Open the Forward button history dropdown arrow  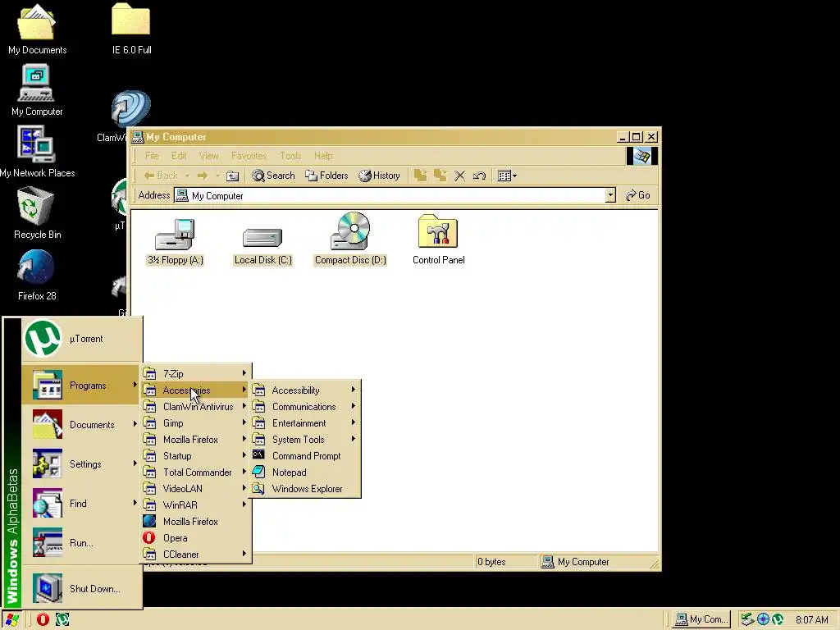[217, 176]
